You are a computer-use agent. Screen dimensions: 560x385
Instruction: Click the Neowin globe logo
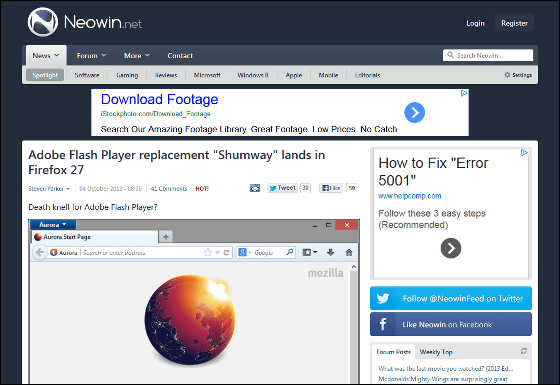43,22
